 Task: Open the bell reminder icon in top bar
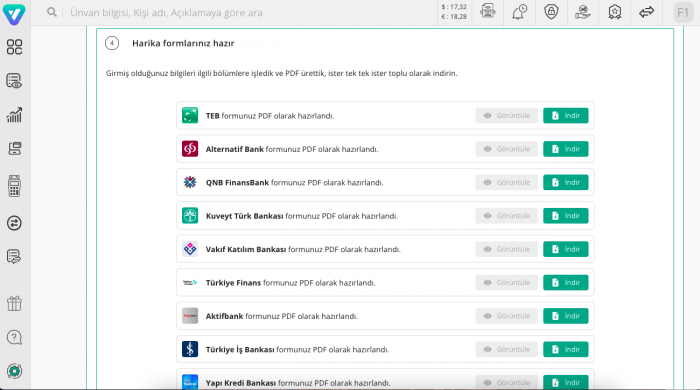519,12
